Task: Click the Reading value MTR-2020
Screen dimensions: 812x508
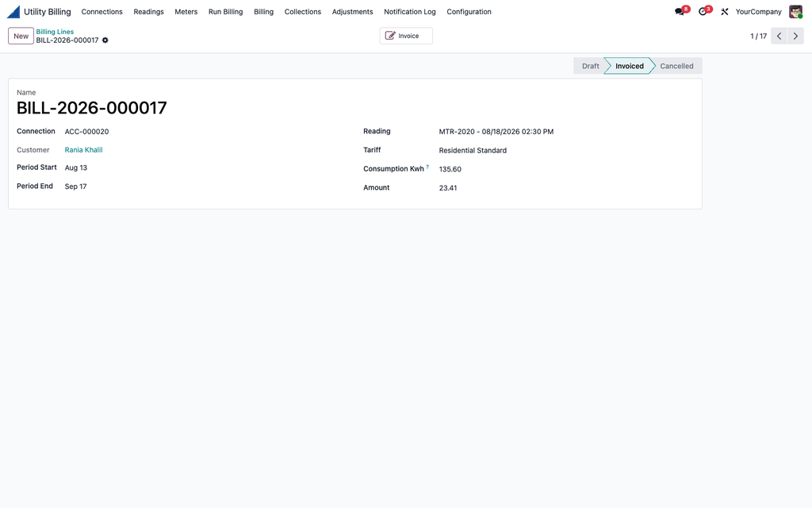Action: coord(496,132)
